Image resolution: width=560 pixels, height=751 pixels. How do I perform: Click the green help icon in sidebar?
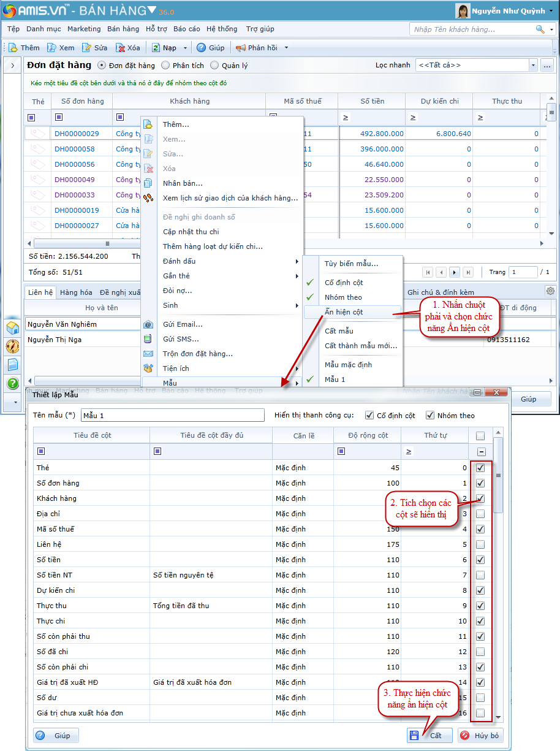pyautogui.click(x=13, y=384)
